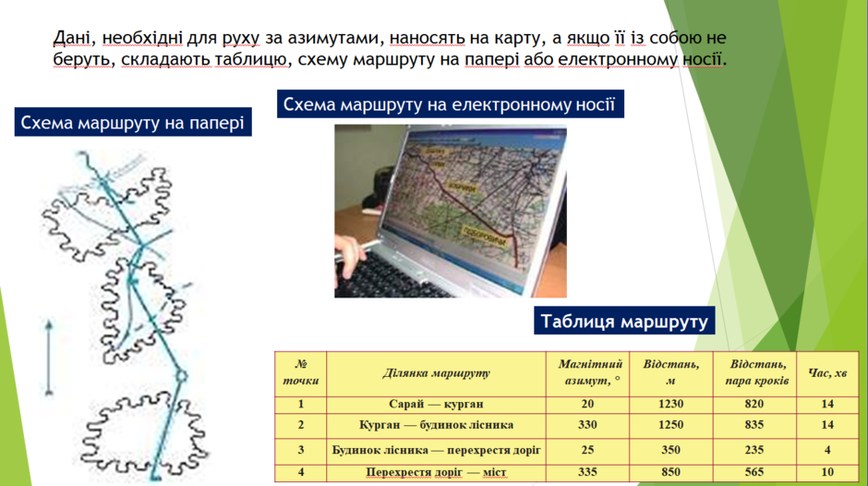This screenshot has width=868, height=486.
Task: Click the 'Відстань, м' column header
Action: coord(671,373)
